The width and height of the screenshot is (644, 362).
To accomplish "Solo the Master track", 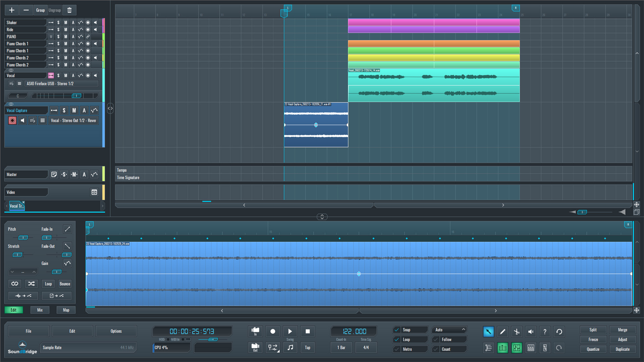I will click(x=64, y=174).
